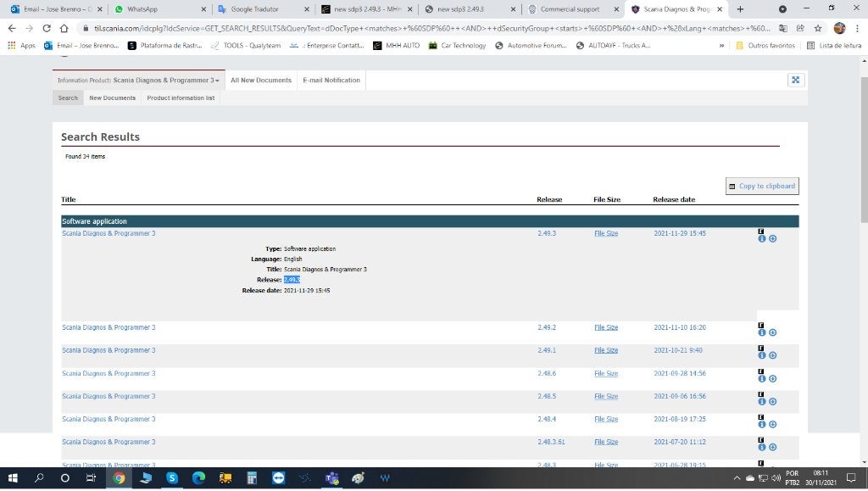Screen dimensions: 868x491
Task: Select the Search sub-tab
Action: 68,98
